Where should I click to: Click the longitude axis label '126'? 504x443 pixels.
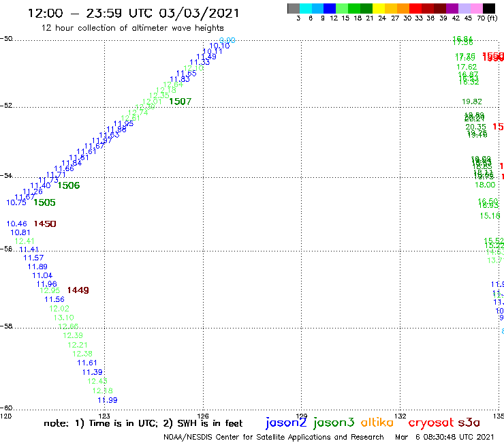pos(203,416)
